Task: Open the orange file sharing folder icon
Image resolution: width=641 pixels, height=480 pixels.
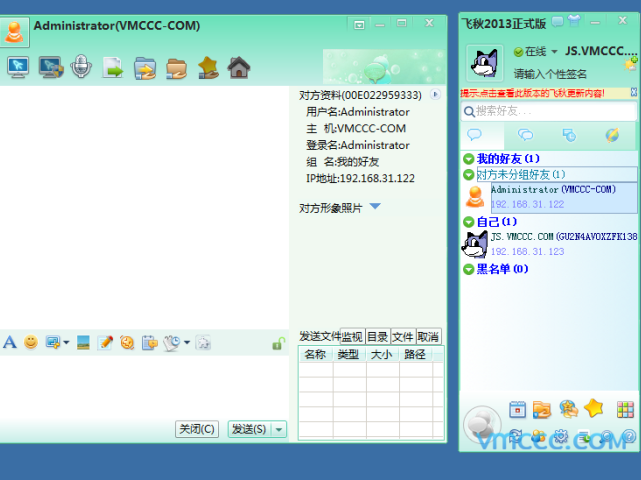Action: 542,410
